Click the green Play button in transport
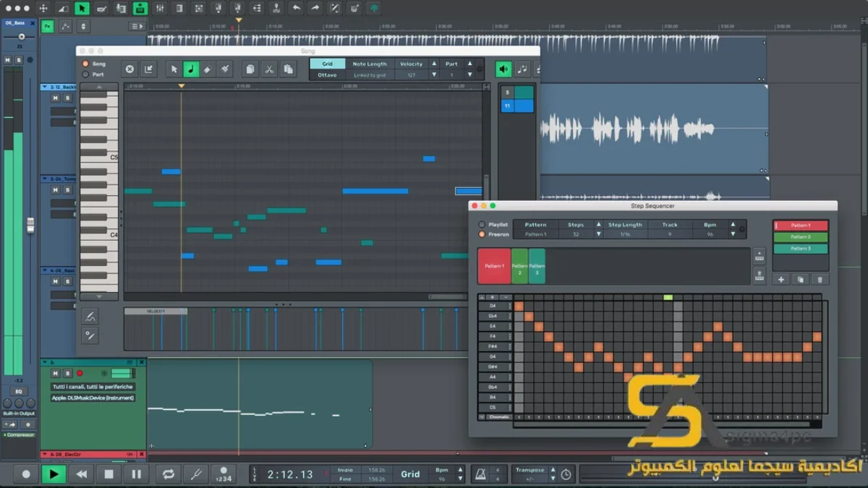This screenshot has width=868, height=488. point(54,474)
